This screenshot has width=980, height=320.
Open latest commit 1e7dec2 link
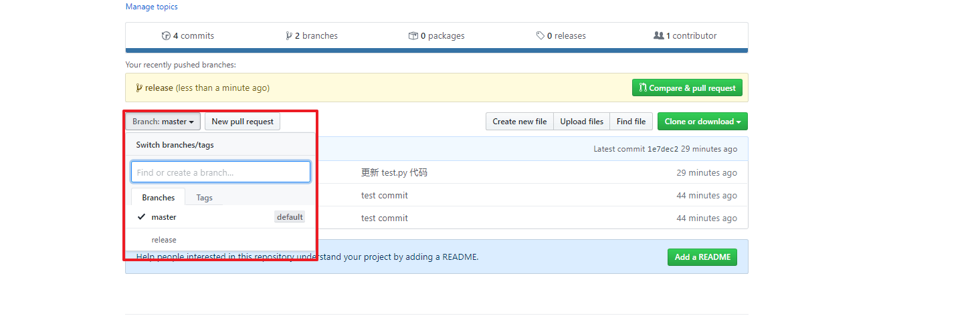663,149
